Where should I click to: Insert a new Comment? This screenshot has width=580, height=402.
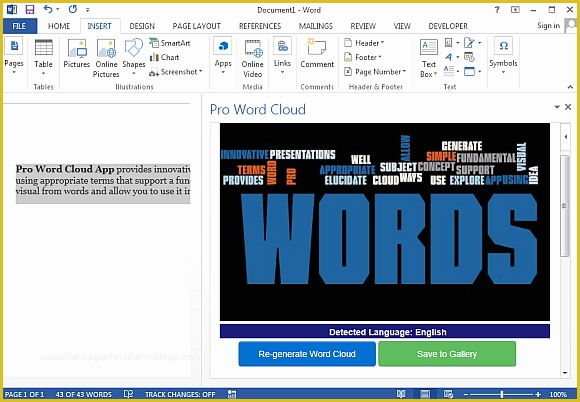click(317, 54)
